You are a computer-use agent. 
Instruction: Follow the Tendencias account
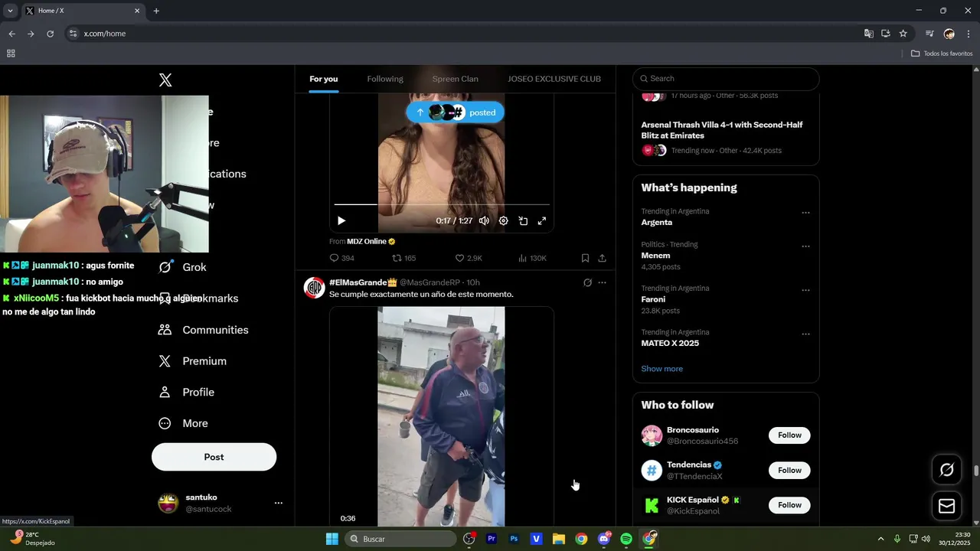pos(789,471)
